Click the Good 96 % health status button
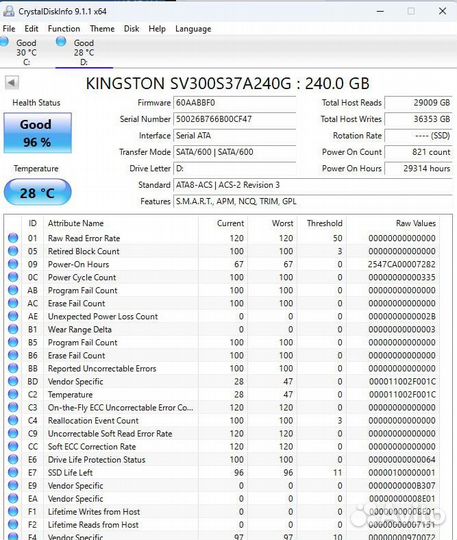This screenshot has width=457, height=540. (x=38, y=133)
